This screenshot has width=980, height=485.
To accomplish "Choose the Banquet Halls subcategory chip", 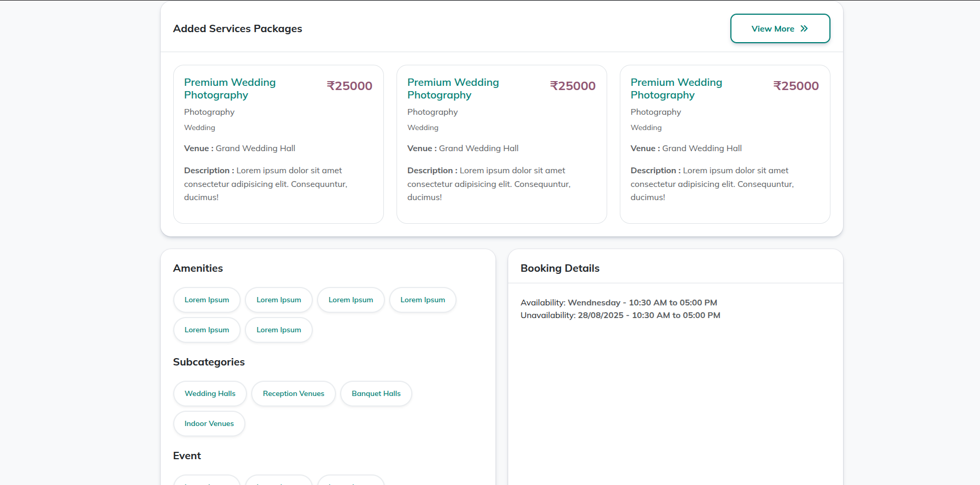I will (376, 393).
